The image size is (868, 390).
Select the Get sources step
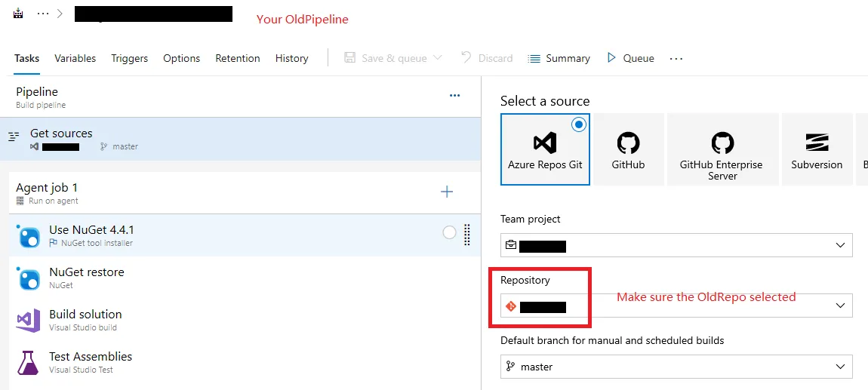(x=240, y=139)
